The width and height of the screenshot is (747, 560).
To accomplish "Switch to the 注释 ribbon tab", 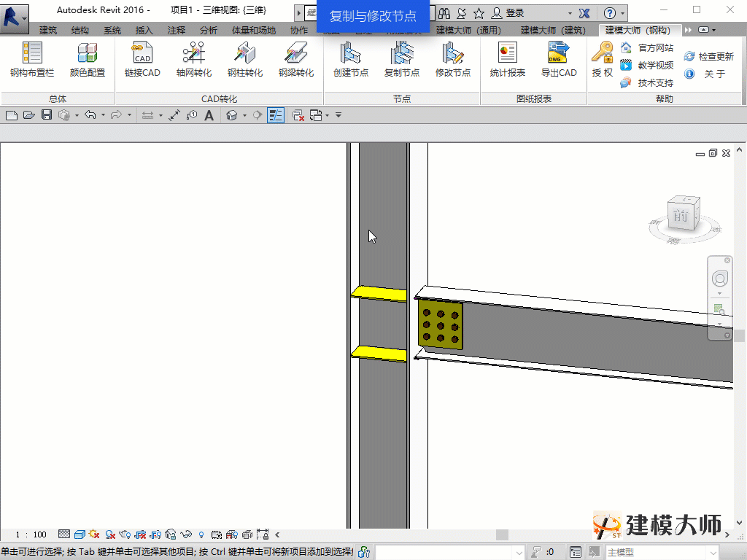I will tap(177, 30).
